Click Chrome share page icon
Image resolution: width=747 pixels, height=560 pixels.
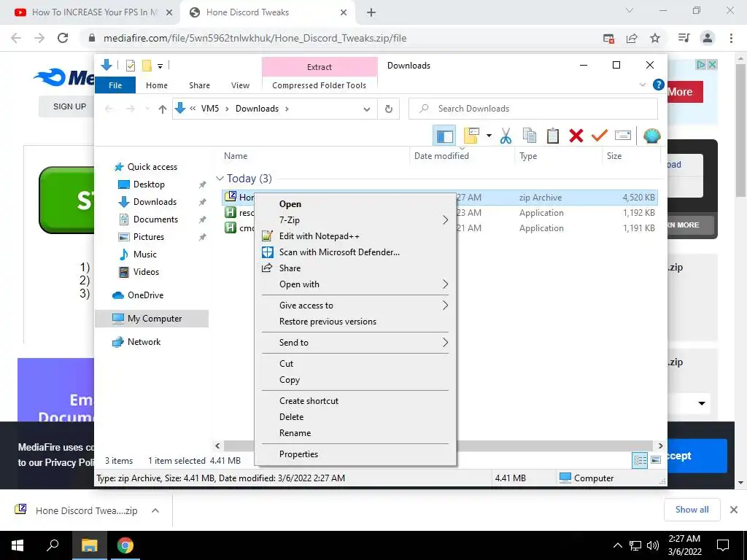click(632, 38)
